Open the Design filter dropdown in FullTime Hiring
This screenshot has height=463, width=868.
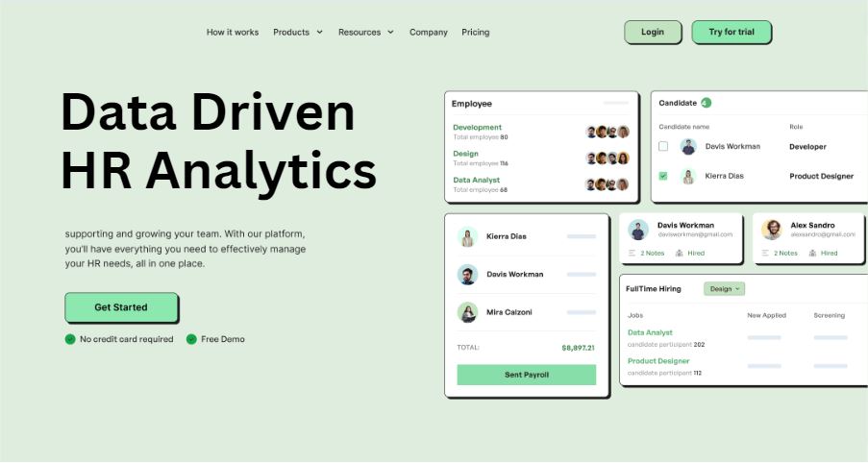tap(725, 288)
